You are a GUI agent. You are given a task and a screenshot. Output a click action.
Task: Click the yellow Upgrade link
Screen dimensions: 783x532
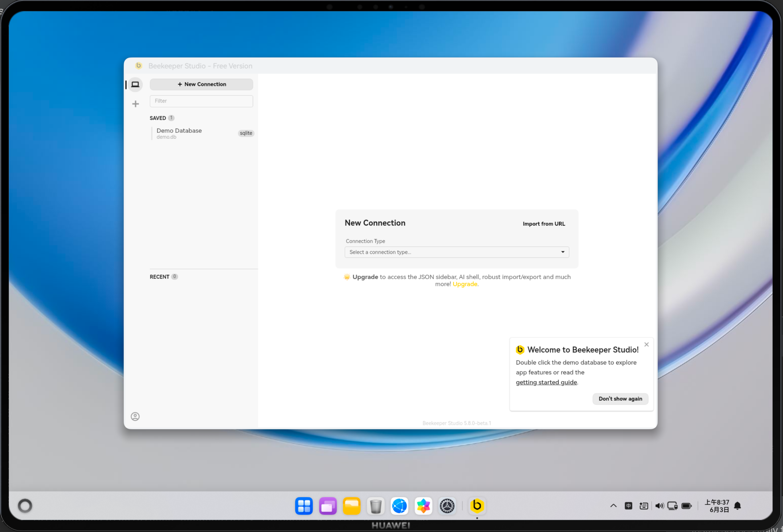[x=465, y=284]
